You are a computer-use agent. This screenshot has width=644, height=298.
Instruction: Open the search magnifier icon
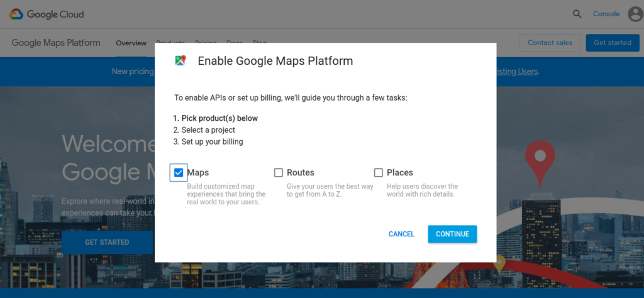(x=577, y=14)
